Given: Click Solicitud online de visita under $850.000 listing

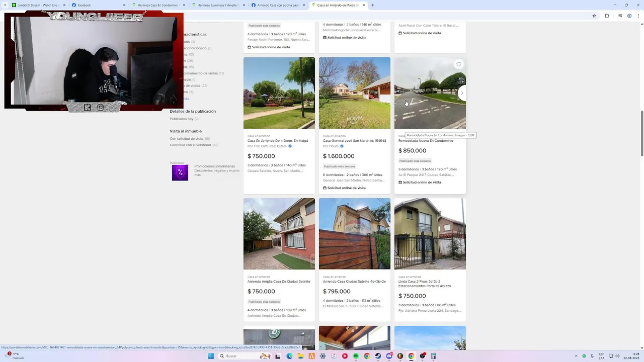Looking at the screenshot, I should point(420,183).
